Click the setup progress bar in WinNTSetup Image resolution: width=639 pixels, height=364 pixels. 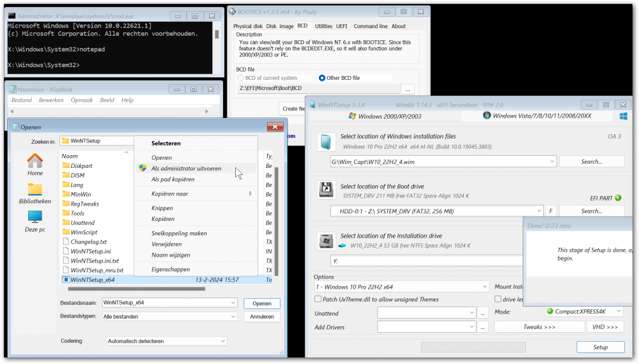(473, 347)
